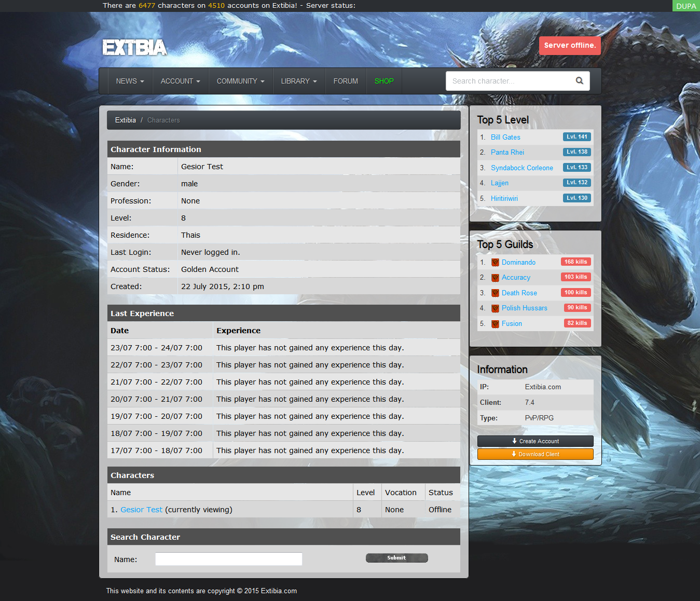Screen dimensions: 700x601
Task: Click the Extbia logo
Action: click(x=134, y=47)
